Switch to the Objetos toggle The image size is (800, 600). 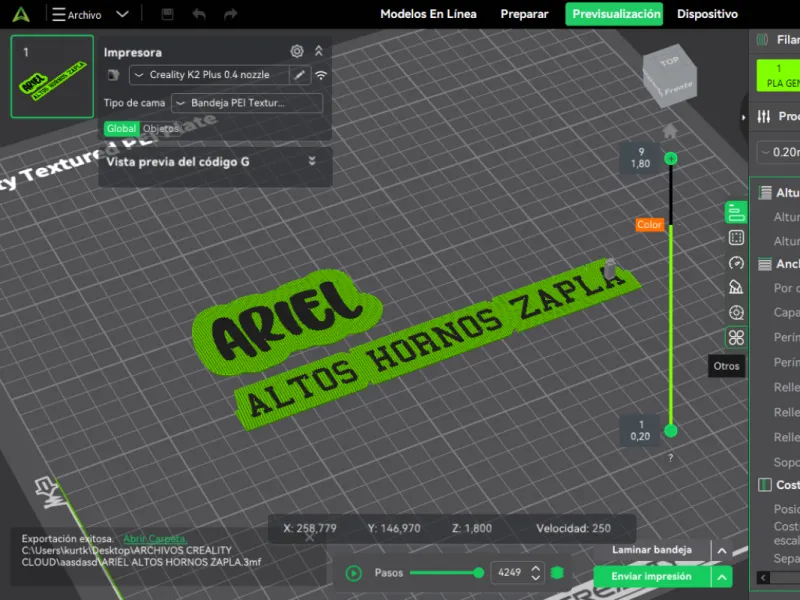click(161, 129)
